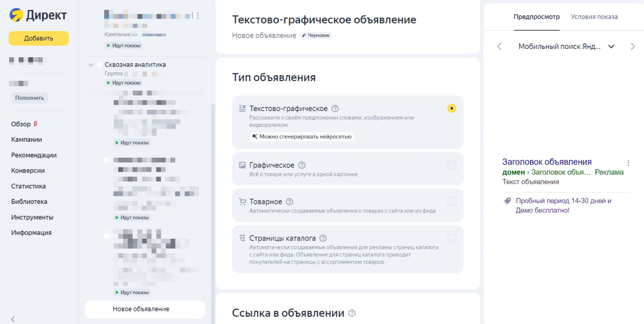Go to Рекомендации in sidebar

click(x=34, y=155)
